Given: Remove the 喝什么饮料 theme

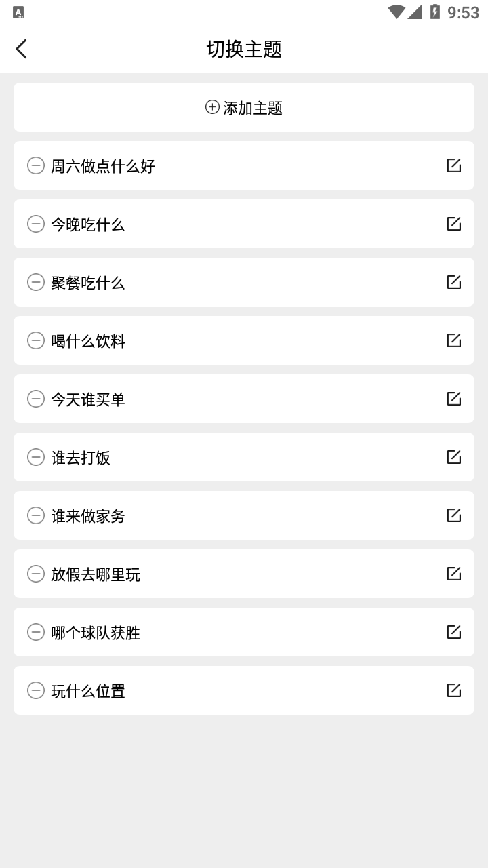Looking at the screenshot, I should tap(36, 340).
